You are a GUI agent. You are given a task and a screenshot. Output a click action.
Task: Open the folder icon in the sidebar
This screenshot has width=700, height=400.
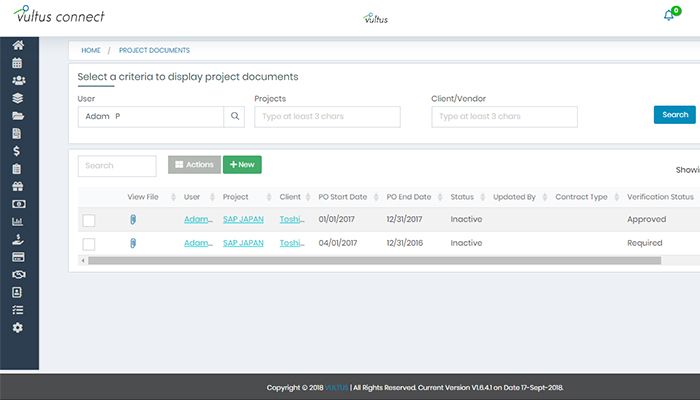18,116
